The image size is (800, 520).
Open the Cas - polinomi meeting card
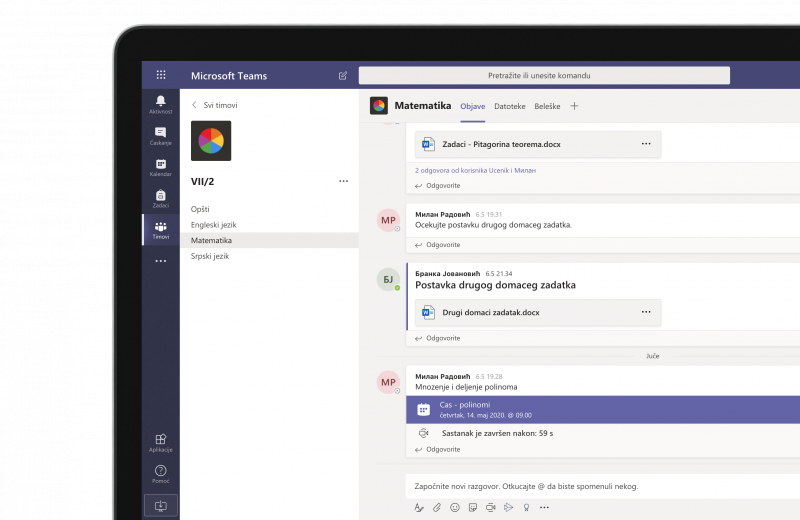pyautogui.click(x=603, y=409)
